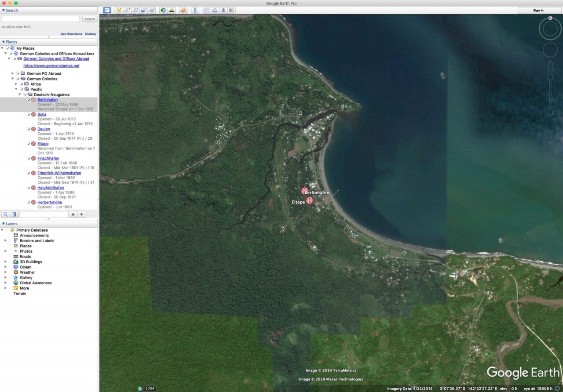Print the current map view

pos(215,10)
